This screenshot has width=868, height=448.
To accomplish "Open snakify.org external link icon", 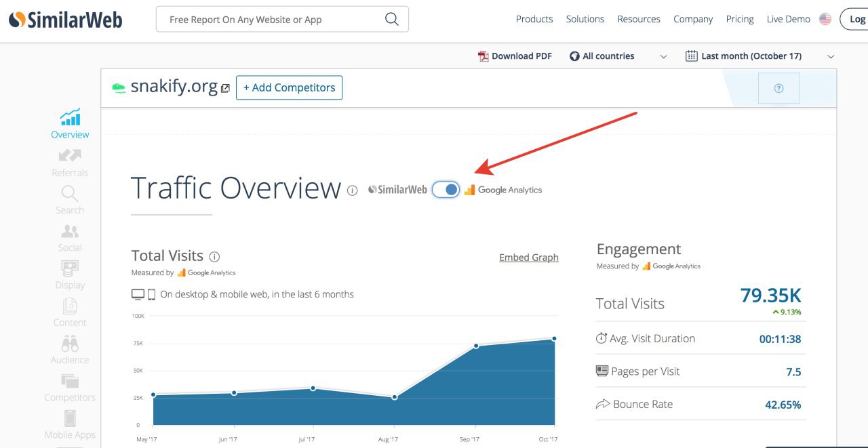I will (x=225, y=88).
